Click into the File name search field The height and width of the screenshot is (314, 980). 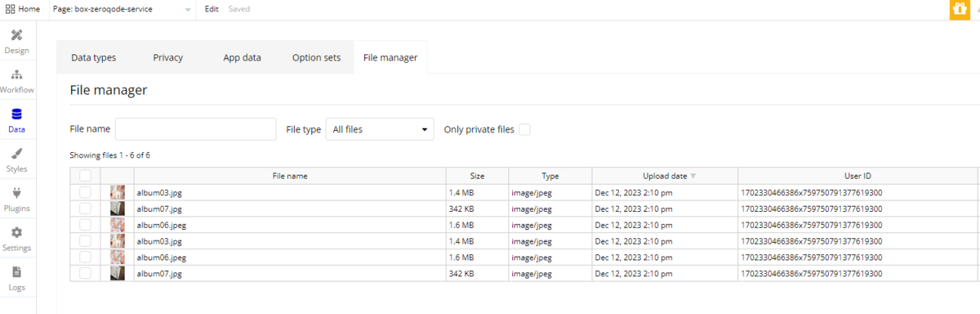click(196, 129)
